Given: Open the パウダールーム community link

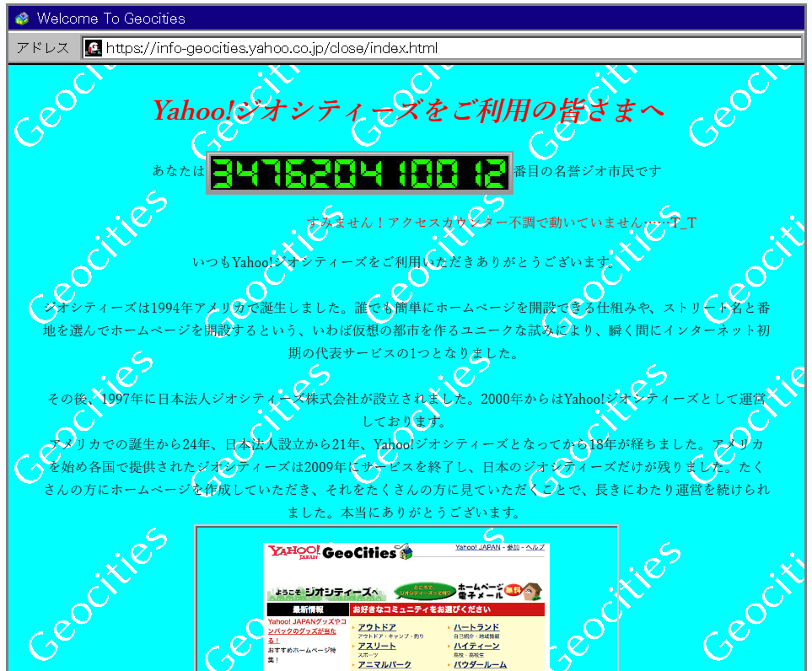Looking at the screenshot, I should coord(480,664).
